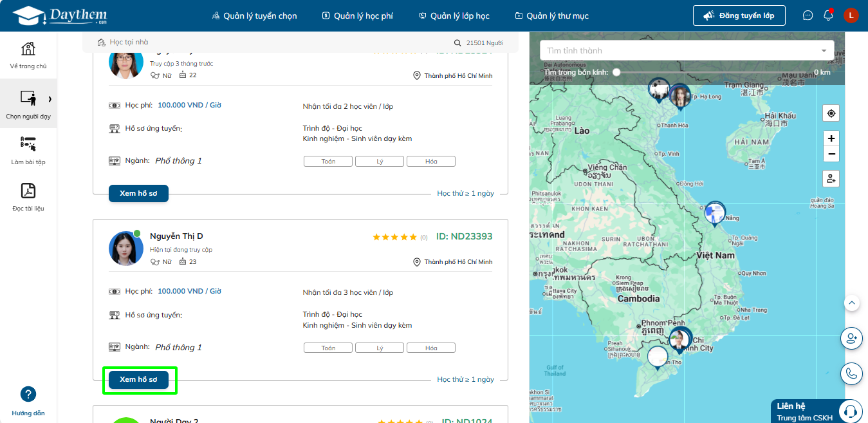Screen dimensions: 868x423
Task: Open Quản lý lớp học menu
Action: (x=454, y=15)
